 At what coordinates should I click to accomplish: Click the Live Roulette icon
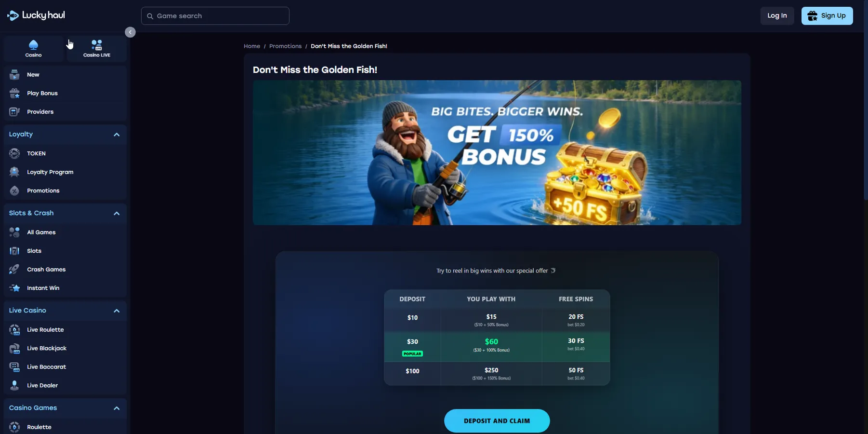(x=14, y=330)
